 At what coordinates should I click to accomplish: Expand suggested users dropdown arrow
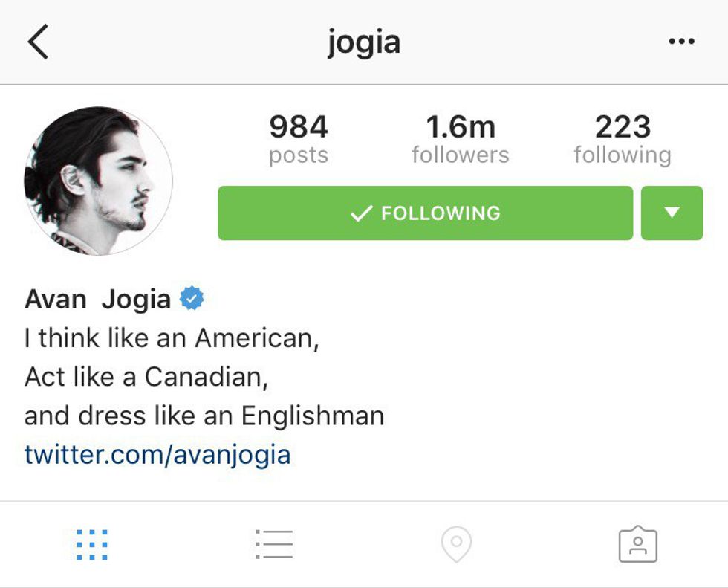[672, 213]
